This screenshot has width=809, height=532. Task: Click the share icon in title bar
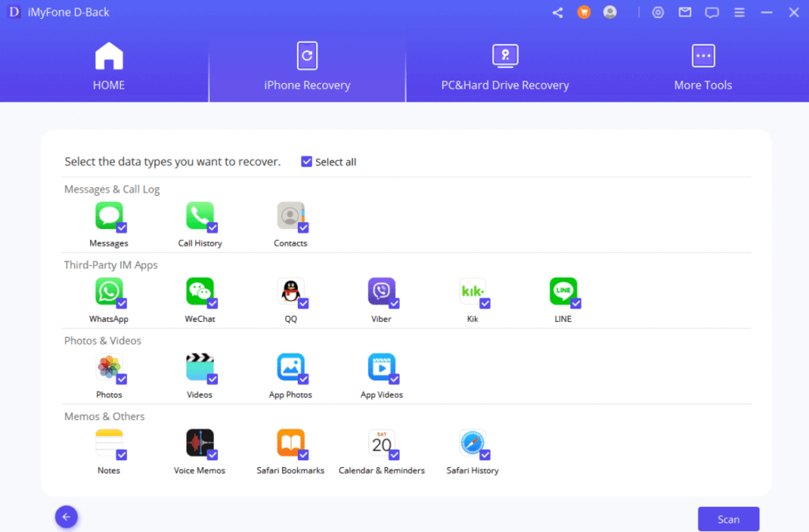coord(557,13)
